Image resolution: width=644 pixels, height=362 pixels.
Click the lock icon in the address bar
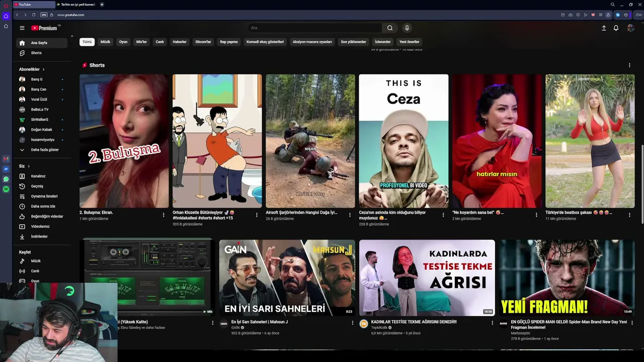52,15
